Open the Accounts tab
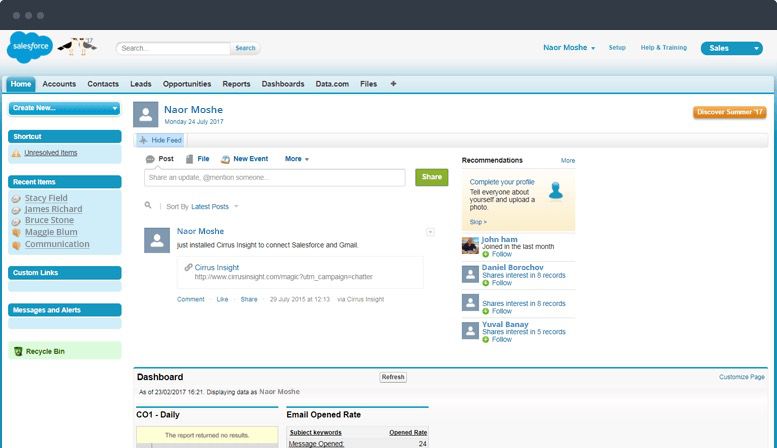 click(59, 84)
